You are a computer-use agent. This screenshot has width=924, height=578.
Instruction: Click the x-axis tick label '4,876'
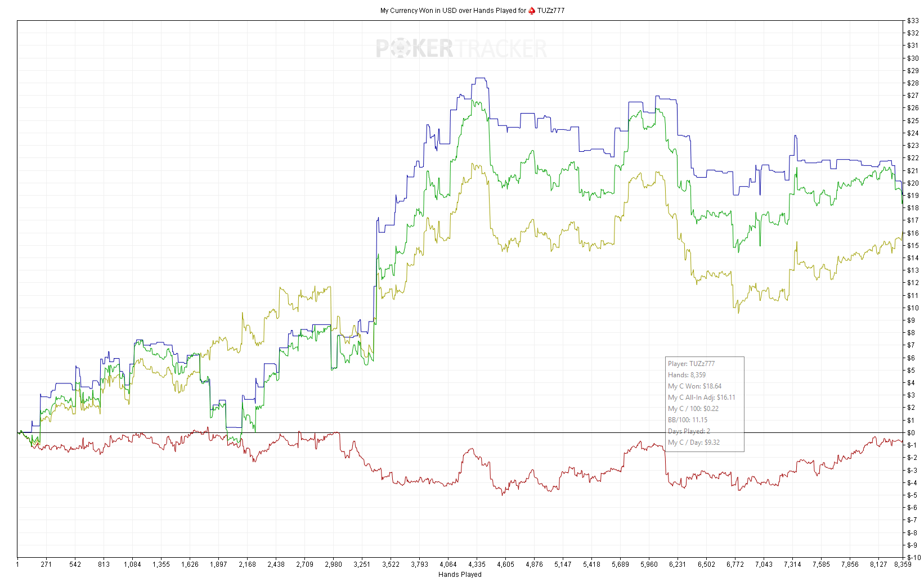tap(534, 565)
